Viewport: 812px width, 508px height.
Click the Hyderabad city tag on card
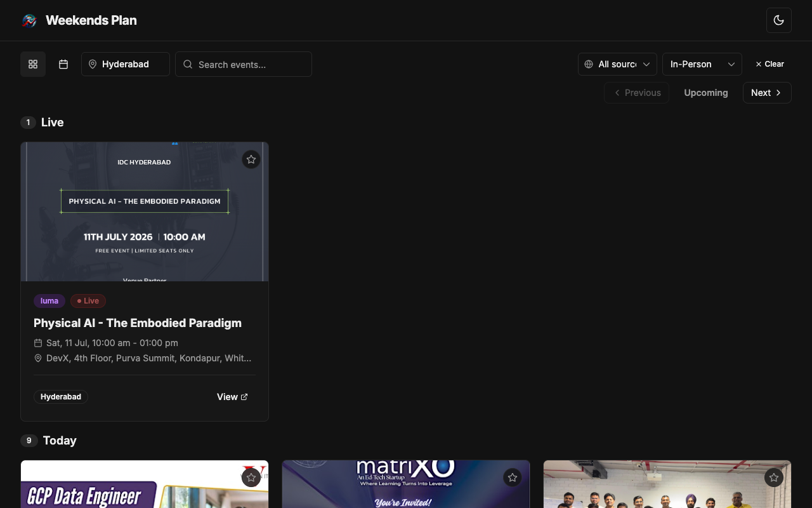[x=61, y=397]
